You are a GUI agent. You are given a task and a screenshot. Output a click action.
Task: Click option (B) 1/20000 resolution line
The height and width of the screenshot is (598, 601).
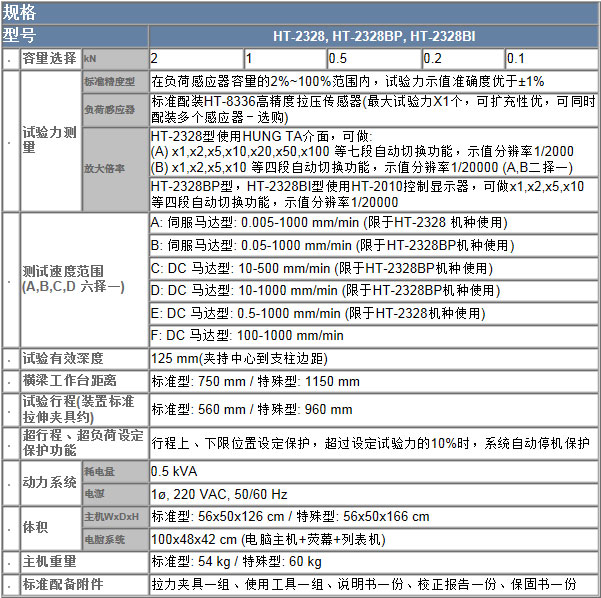coord(362,167)
